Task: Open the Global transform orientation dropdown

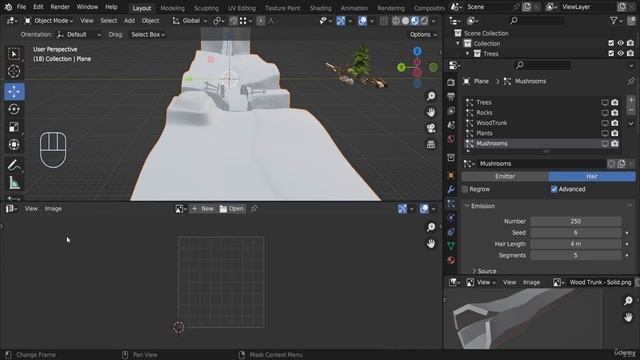Action: click(x=189, y=20)
